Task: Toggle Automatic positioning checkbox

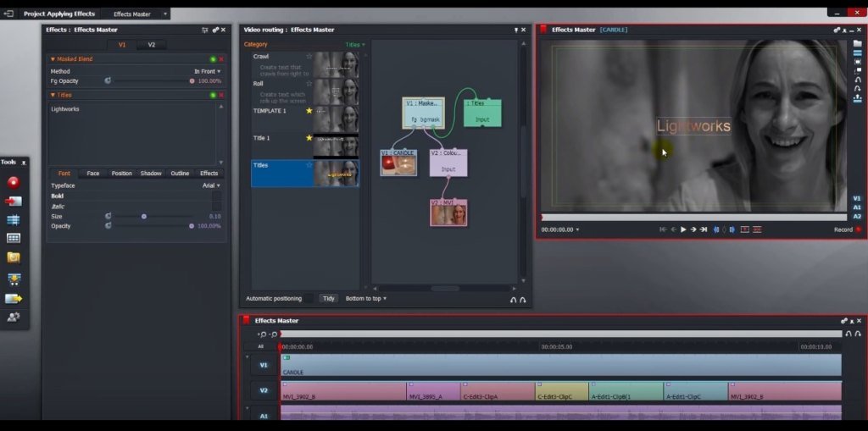Action: tap(309, 298)
